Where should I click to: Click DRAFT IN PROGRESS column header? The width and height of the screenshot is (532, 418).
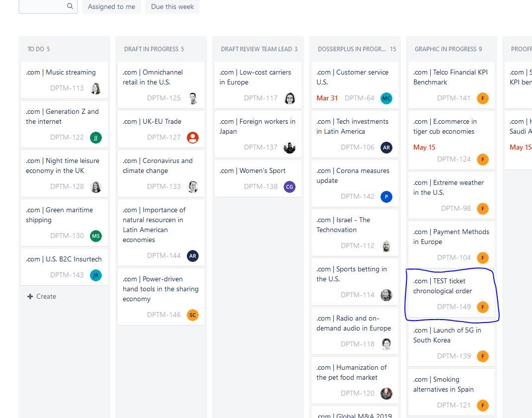[x=154, y=49]
